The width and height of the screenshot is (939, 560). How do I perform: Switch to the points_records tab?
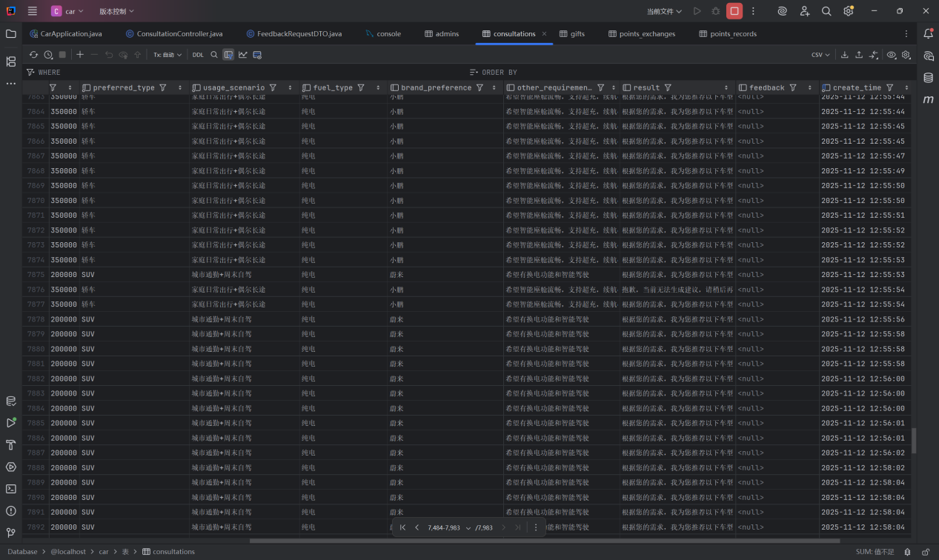click(x=728, y=34)
